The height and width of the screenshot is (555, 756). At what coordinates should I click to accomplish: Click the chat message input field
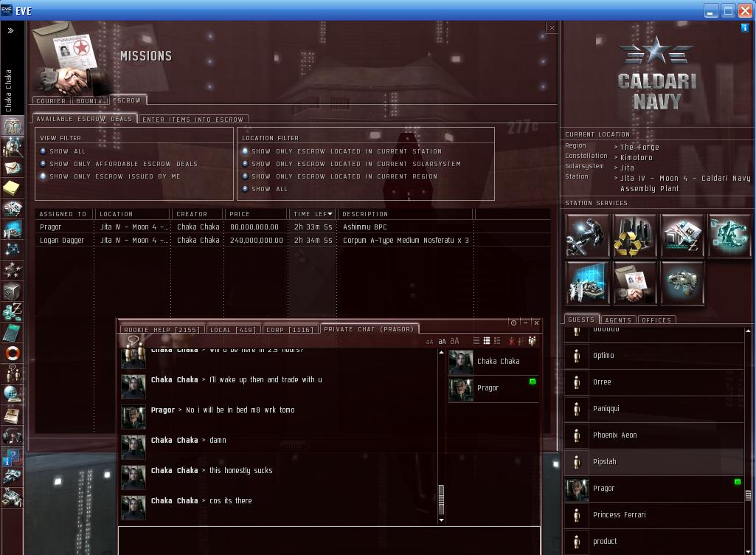pos(329,540)
